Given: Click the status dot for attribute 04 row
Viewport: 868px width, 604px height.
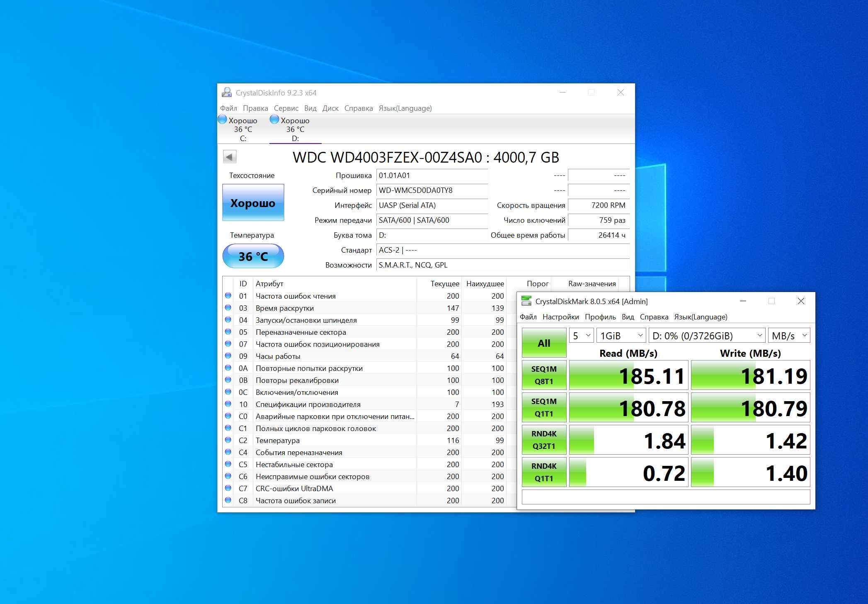Looking at the screenshot, I should point(228,320).
